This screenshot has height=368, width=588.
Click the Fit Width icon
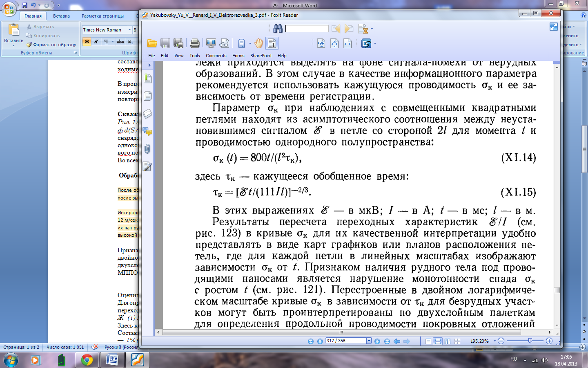click(347, 43)
